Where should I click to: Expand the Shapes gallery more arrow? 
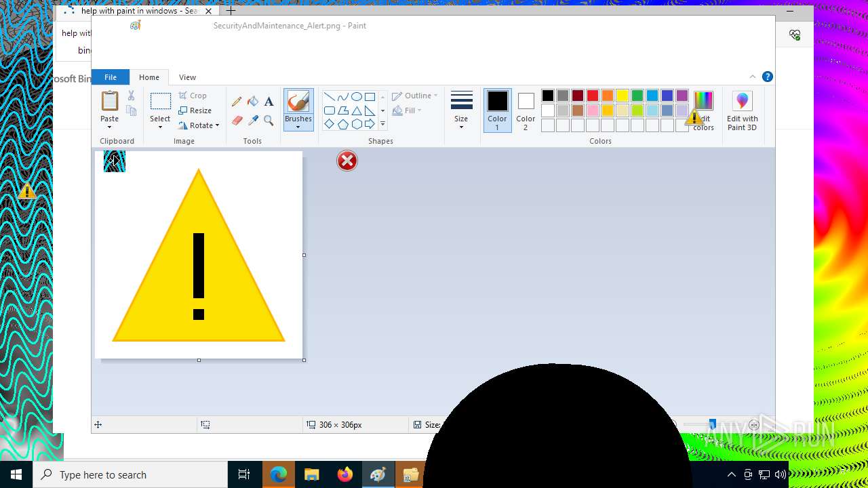382,124
